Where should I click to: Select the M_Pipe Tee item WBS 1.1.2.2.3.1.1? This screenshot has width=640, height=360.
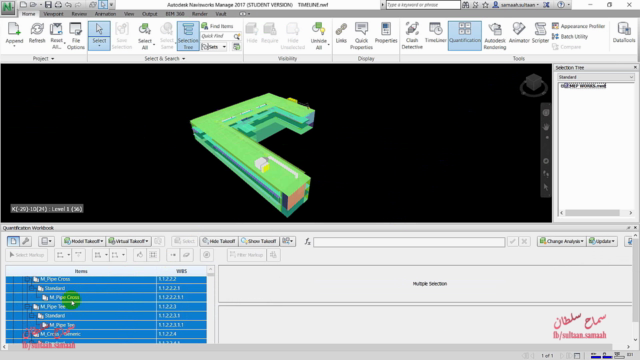point(106,325)
